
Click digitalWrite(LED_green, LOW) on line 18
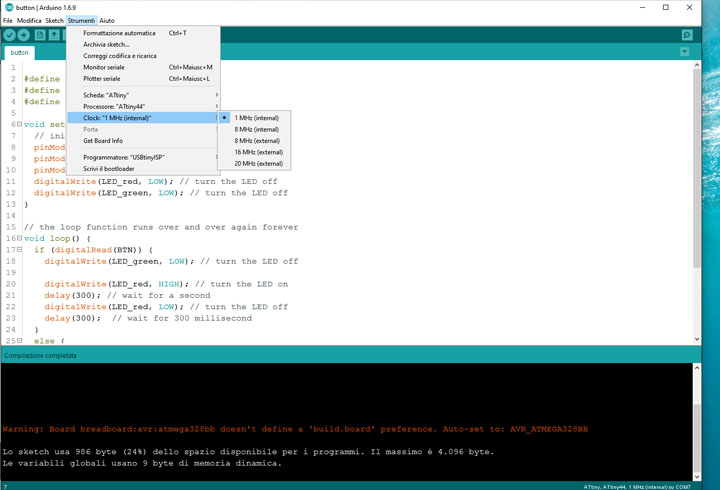[x=171, y=261]
